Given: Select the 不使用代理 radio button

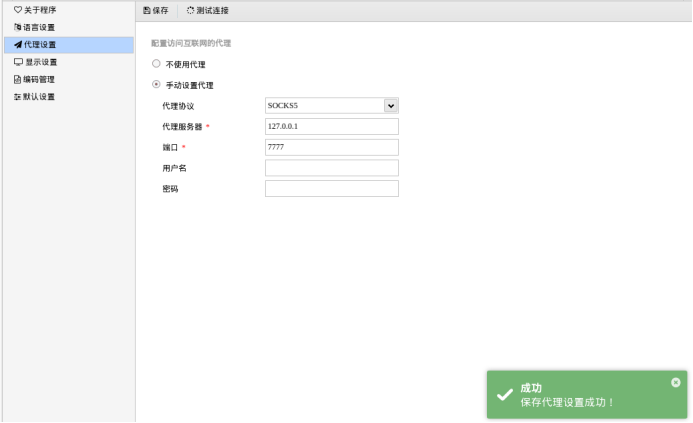Looking at the screenshot, I should click(x=156, y=64).
